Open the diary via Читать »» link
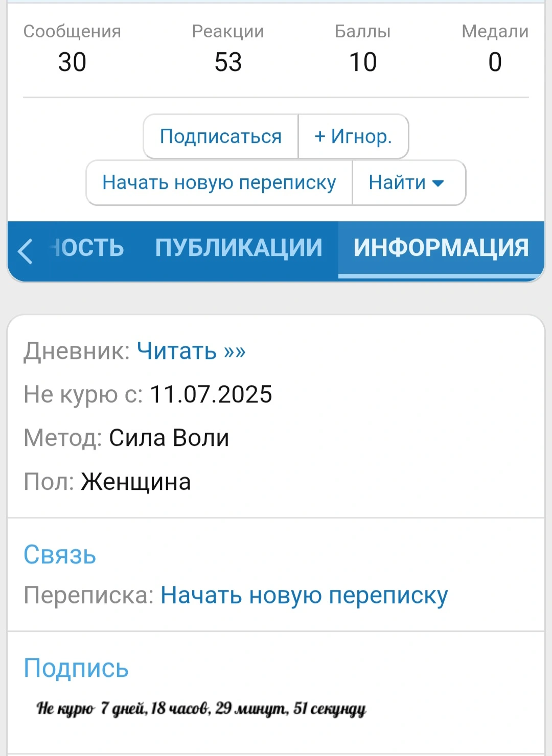The width and height of the screenshot is (552, 756). coord(192,351)
